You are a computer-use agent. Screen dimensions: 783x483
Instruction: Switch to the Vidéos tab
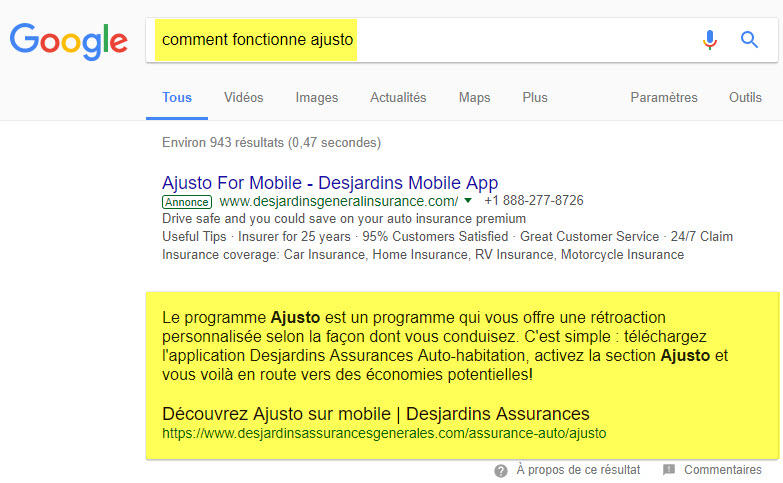click(x=243, y=97)
